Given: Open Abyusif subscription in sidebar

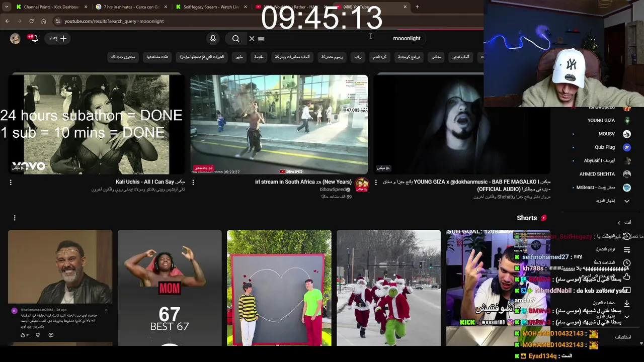Looking at the screenshot, I should [x=601, y=160].
